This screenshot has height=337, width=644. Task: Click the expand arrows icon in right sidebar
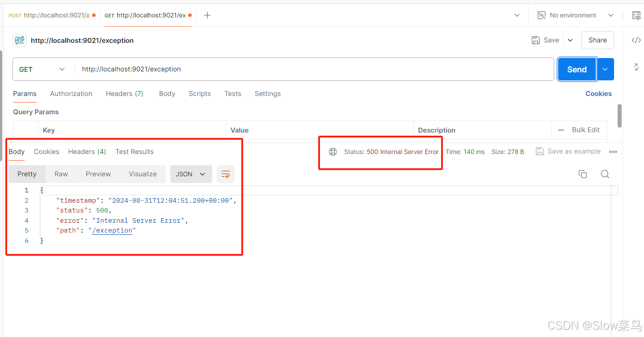636,67
